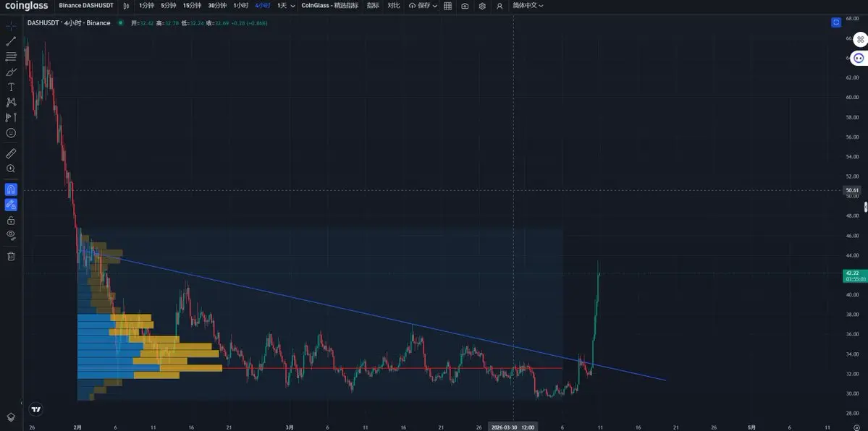Open the Fibonacci retracement tools

(11, 56)
